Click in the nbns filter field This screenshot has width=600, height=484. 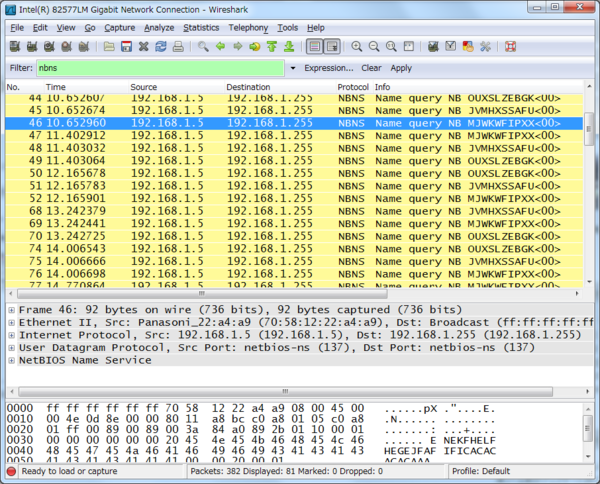[160, 68]
